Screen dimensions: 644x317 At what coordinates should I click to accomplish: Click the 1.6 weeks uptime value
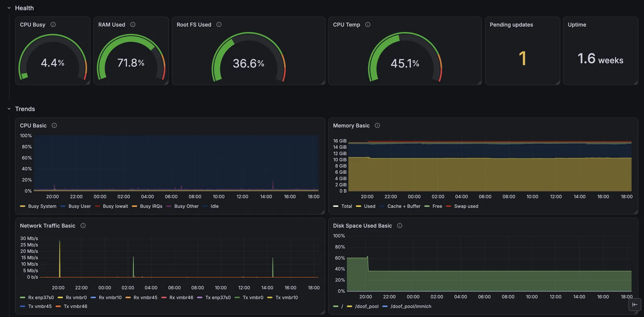[601, 59]
